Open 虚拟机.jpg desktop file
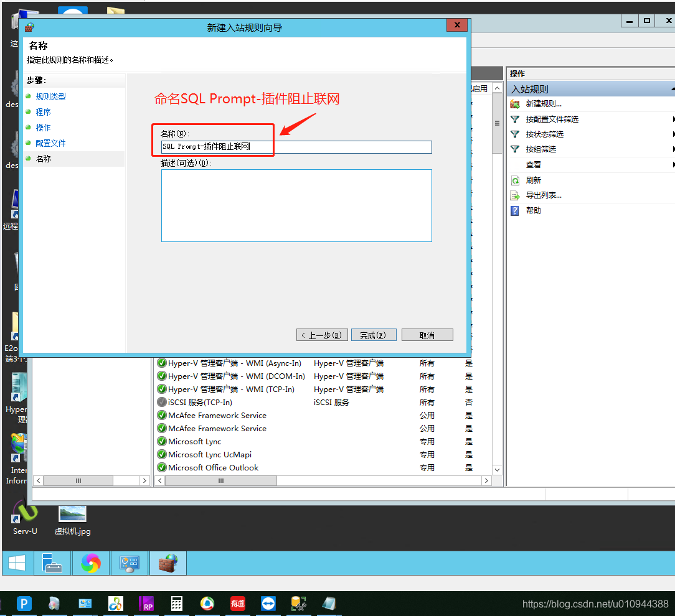 pyautogui.click(x=72, y=520)
